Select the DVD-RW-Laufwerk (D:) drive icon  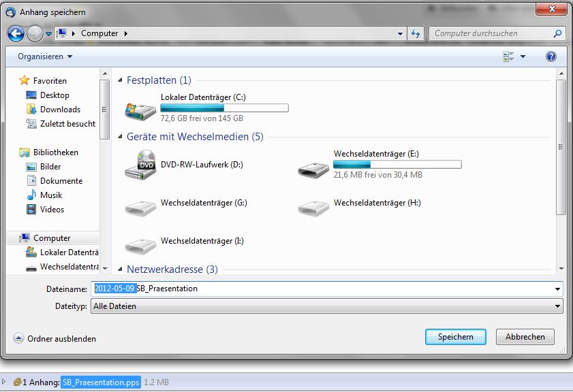140,165
